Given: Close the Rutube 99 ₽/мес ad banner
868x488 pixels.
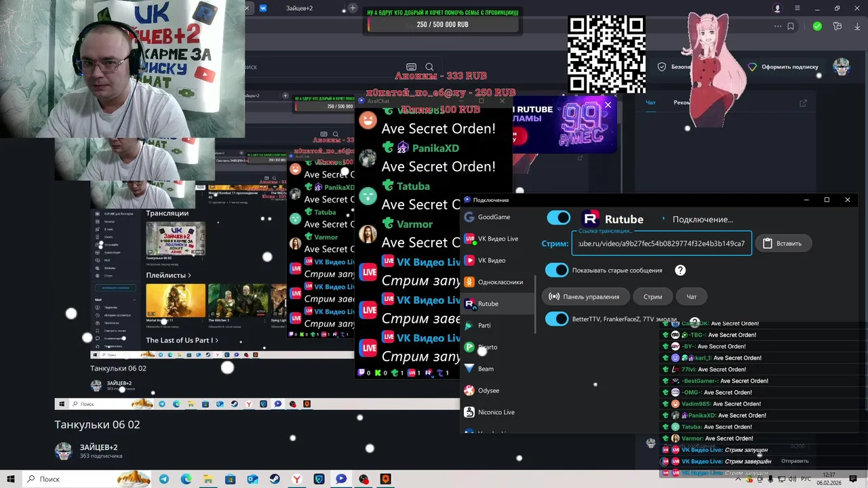Looking at the screenshot, I should [x=608, y=105].
